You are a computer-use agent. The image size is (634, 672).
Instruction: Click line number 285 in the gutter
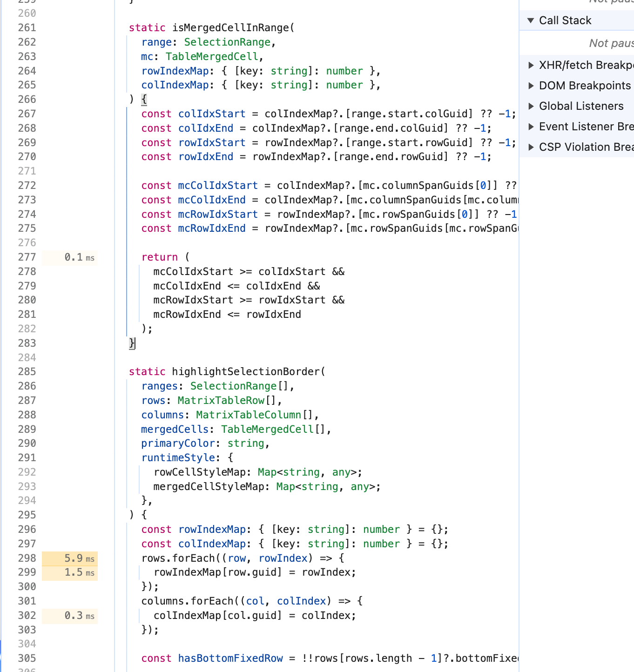(x=27, y=371)
